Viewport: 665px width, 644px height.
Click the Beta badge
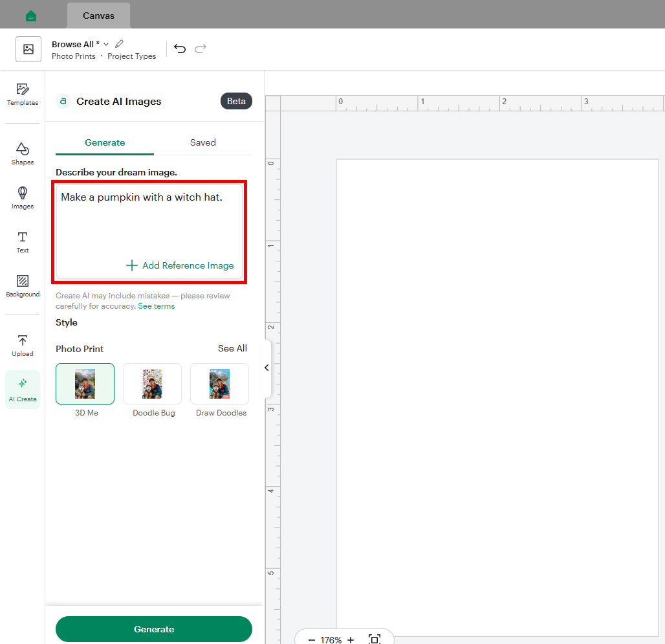[236, 101]
